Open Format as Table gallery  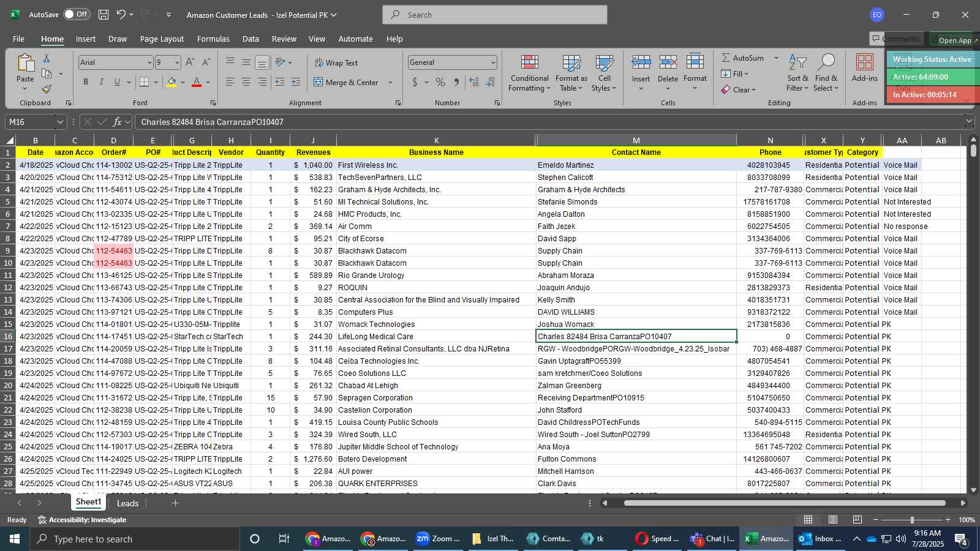pos(571,73)
